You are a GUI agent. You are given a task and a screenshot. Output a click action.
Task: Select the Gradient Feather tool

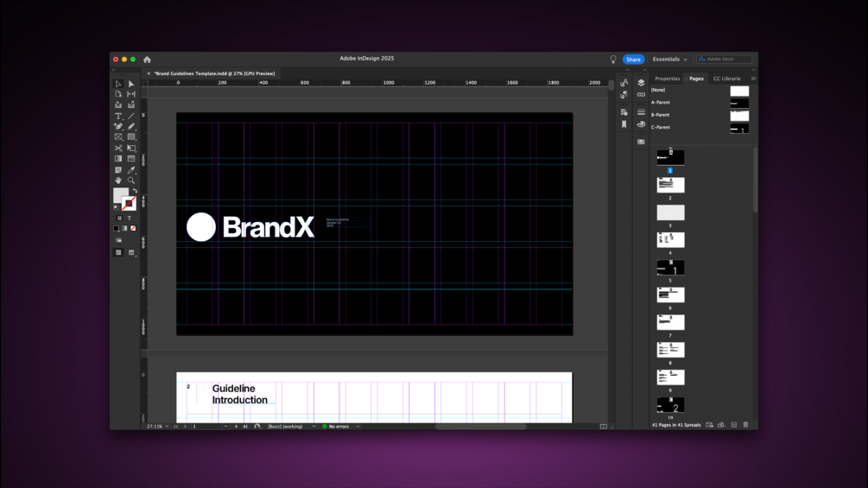(x=131, y=159)
